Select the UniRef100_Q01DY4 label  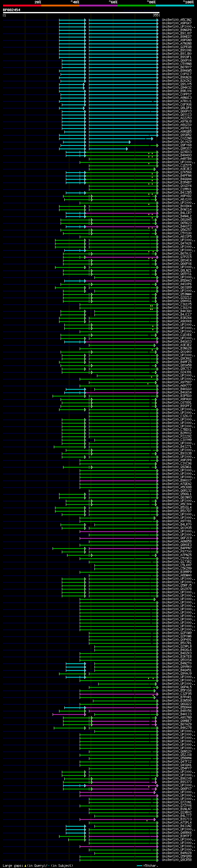pyautogui.click(x=177, y=186)
